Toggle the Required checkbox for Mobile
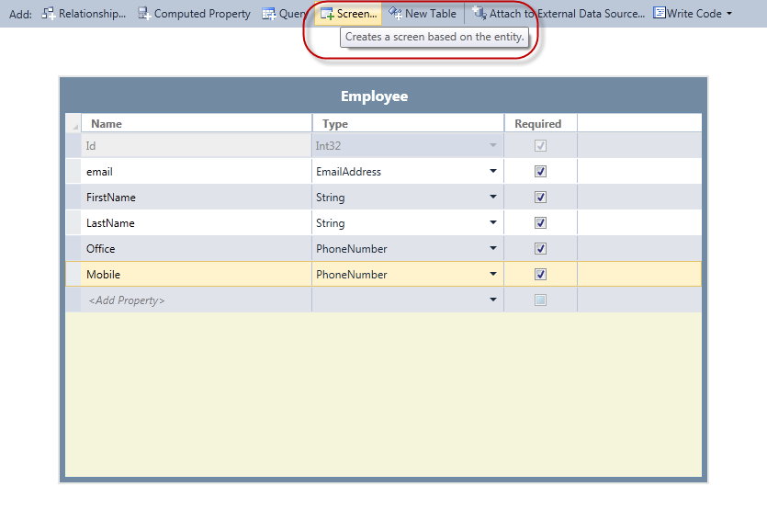 [x=540, y=274]
